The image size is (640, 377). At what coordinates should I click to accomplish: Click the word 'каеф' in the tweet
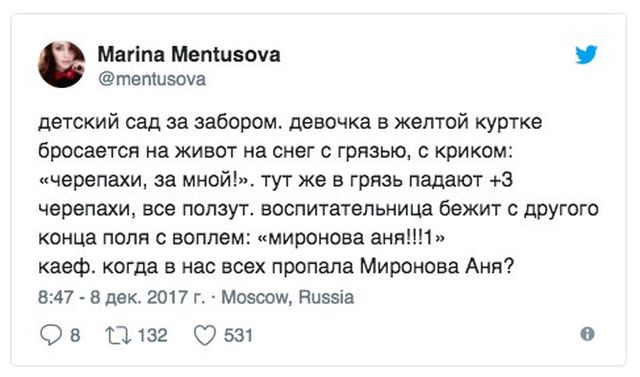[66, 267]
